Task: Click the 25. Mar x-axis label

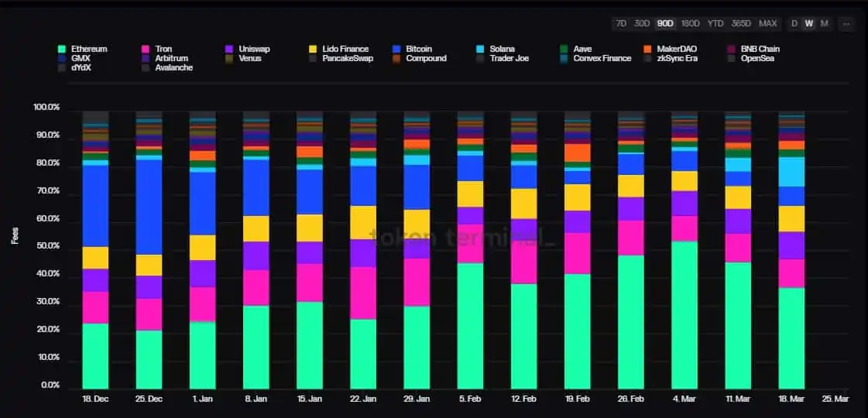Action: [836, 399]
